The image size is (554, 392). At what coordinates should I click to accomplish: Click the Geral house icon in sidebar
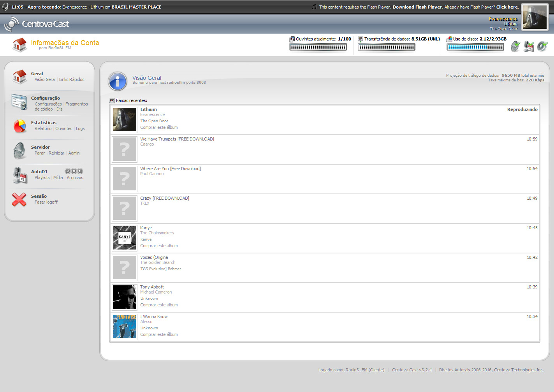(19, 77)
